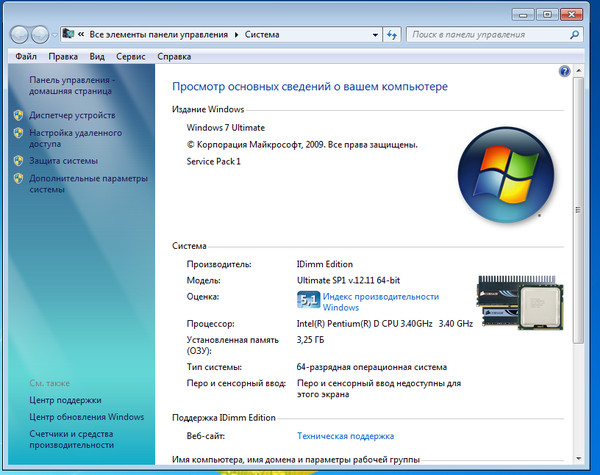Click '64-разрядная операционная система' text

click(x=372, y=367)
